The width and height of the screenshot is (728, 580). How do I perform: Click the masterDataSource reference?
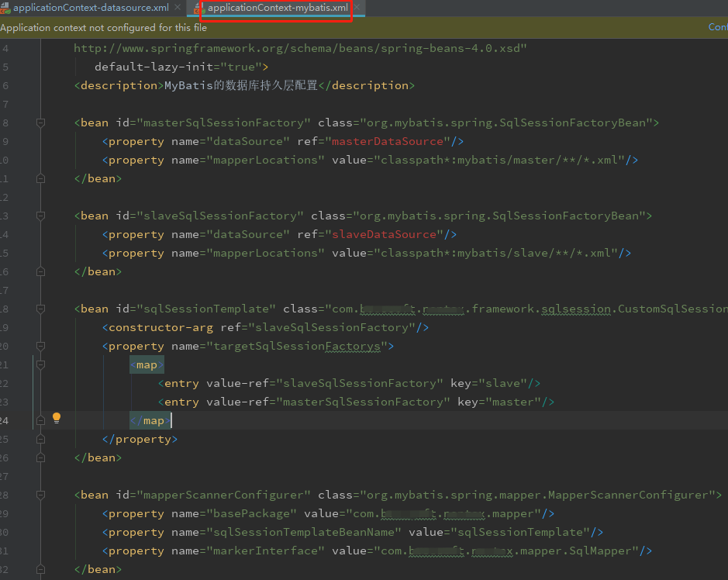pyautogui.click(x=387, y=141)
